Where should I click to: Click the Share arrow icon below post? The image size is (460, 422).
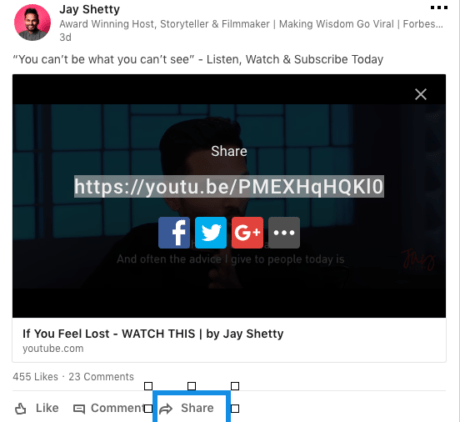point(166,409)
